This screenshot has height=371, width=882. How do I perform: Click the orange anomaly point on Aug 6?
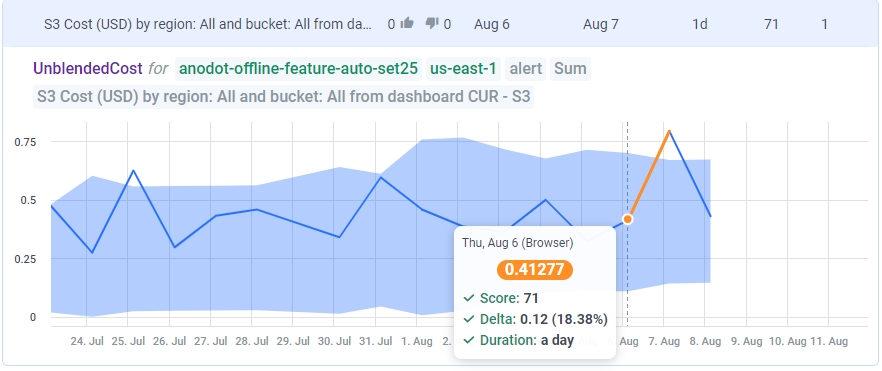click(628, 219)
